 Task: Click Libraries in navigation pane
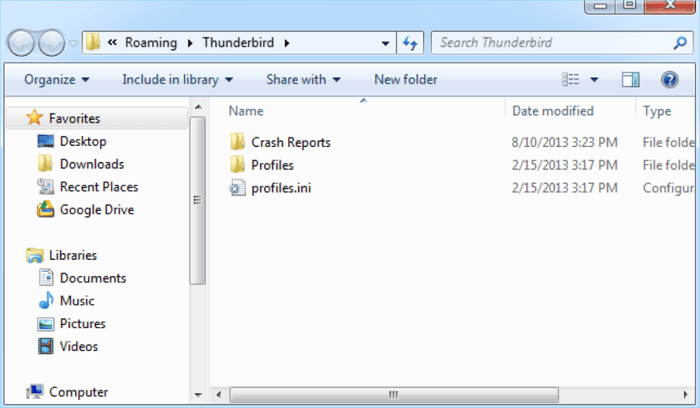tap(72, 255)
